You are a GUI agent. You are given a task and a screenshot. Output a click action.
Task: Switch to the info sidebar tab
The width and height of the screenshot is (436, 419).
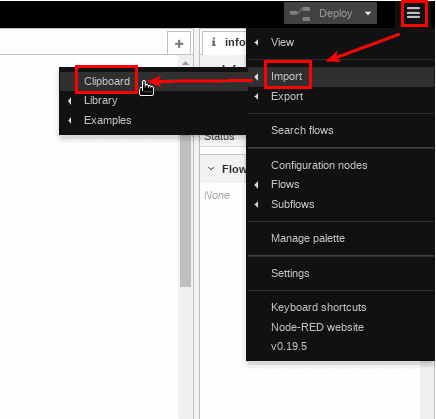pyautogui.click(x=225, y=42)
